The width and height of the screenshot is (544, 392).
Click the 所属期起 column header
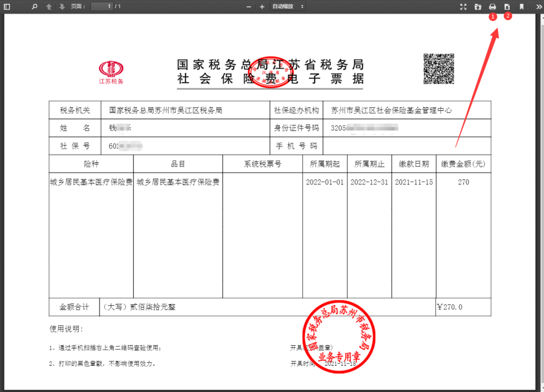tap(325, 164)
